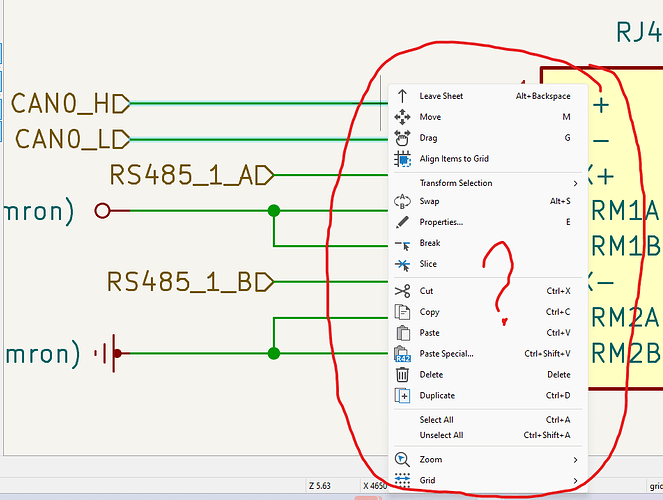Open Paste Special... entry
The width and height of the screenshot is (663, 500).
coord(488,354)
